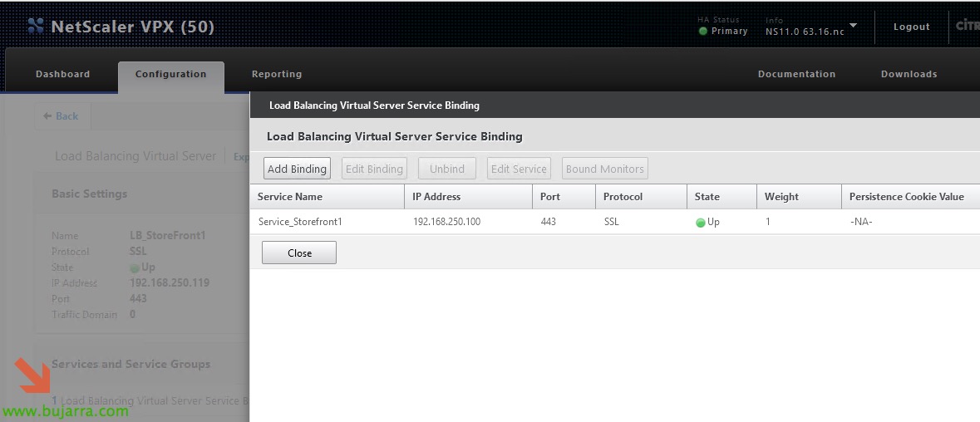Click the Traffic Domain label in Basic Settings
Image resolution: width=980 pixels, height=422 pixels.
[x=85, y=315]
